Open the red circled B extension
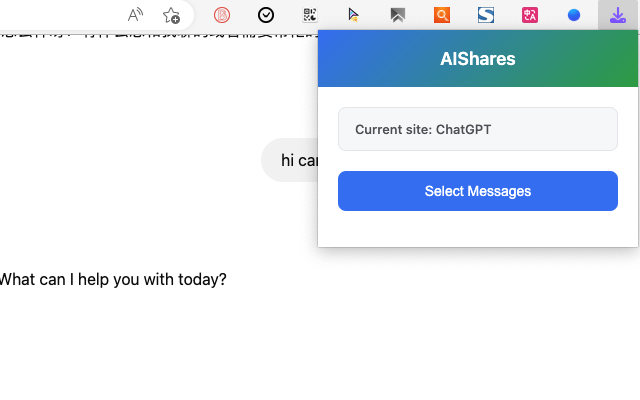This screenshot has height=400, width=640. 222,15
